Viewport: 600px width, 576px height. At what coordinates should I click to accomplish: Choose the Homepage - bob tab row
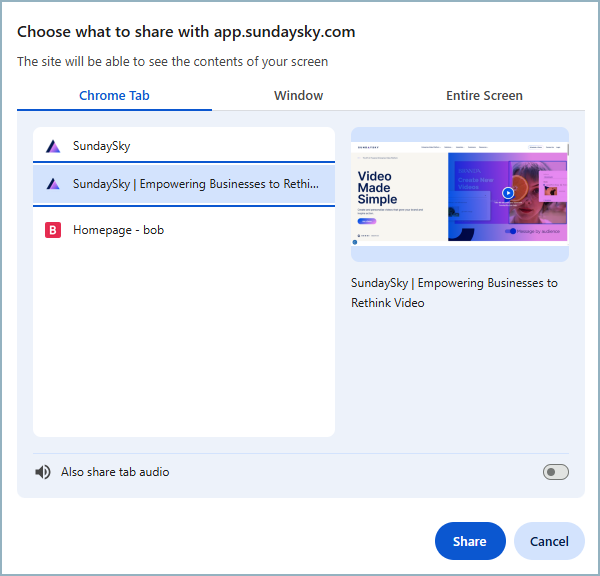pos(184,230)
